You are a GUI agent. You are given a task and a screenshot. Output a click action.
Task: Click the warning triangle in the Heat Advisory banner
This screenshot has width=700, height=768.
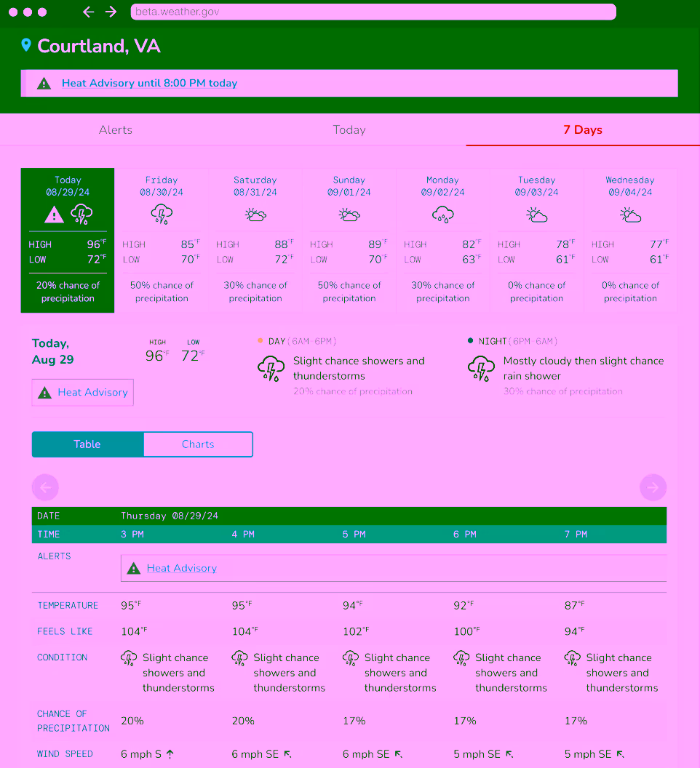tap(44, 84)
